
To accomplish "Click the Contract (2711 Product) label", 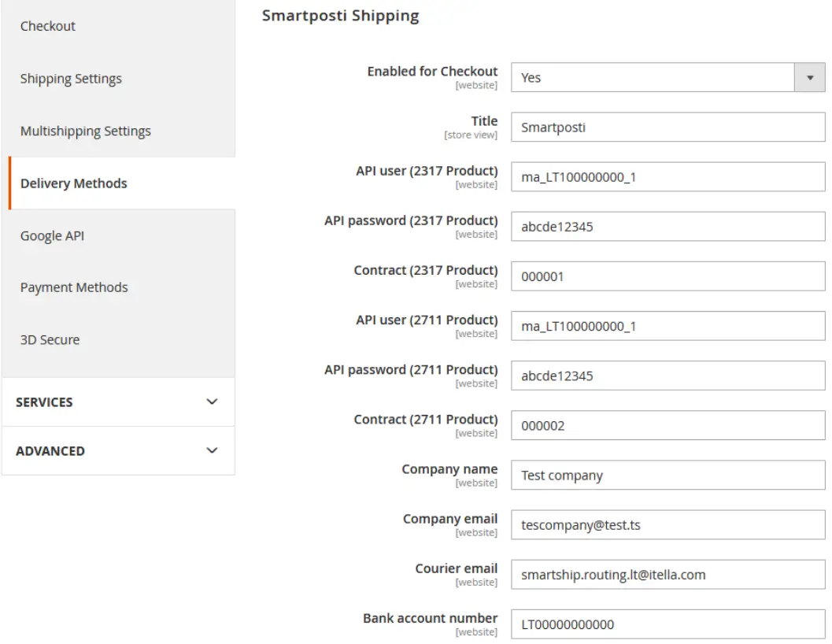I will point(426,420).
